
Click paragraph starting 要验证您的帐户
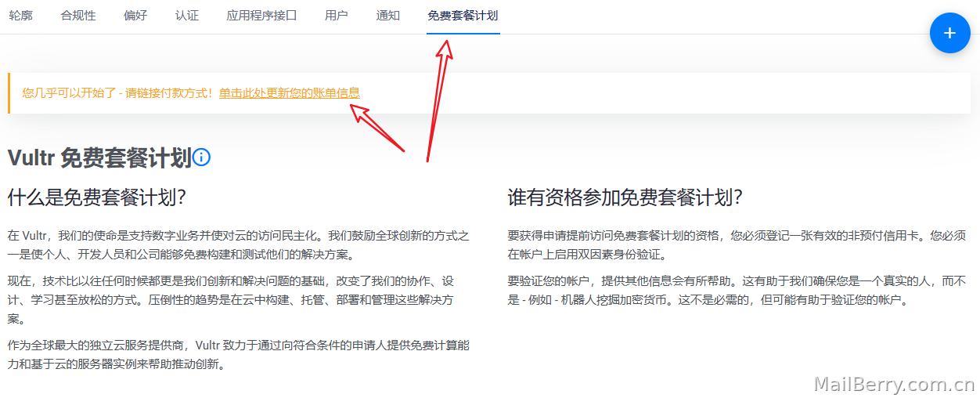(738, 290)
